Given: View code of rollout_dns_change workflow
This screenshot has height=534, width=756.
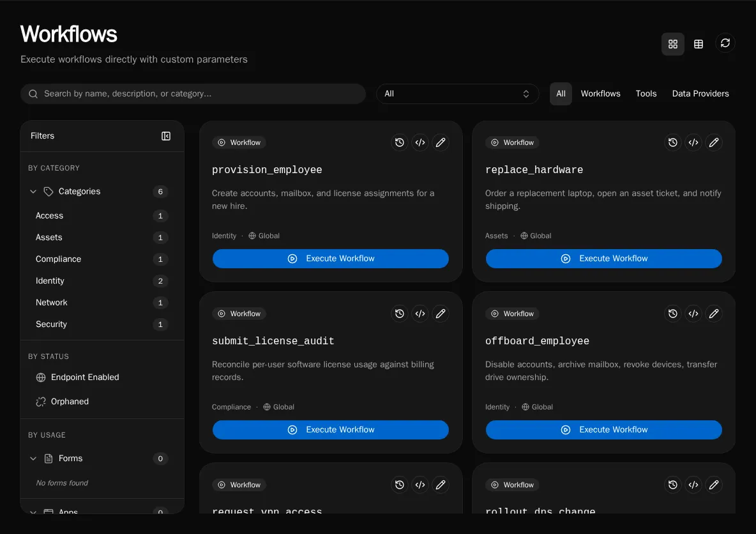Looking at the screenshot, I should pyautogui.click(x=693, y=485).
